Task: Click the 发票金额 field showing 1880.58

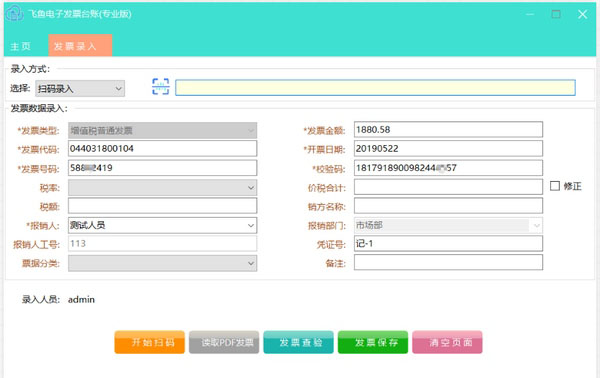Action: [448, 130]
